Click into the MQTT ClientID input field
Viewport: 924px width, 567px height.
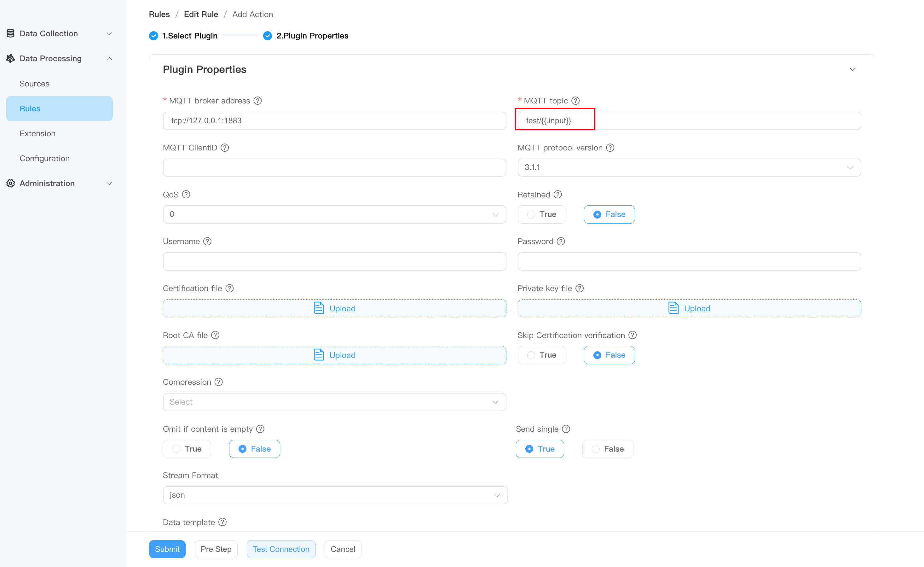pyautogui.click(x=334, y=167)
